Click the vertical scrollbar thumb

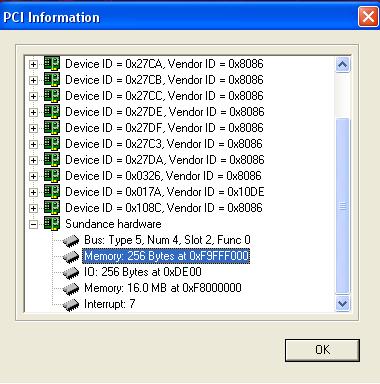(342, 206)
